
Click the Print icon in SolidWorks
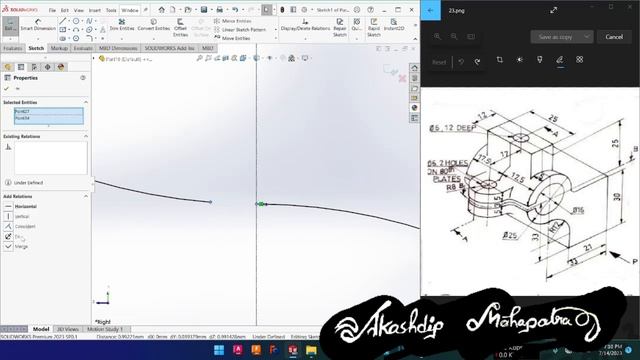(220, 10)
